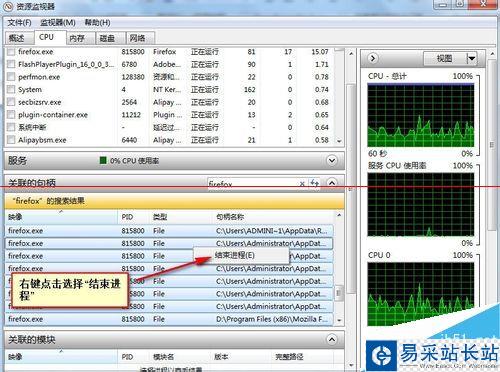This screenshot has height=372, width=500.
Task: Sort modules by 版本 column
Action: [241, 357]
